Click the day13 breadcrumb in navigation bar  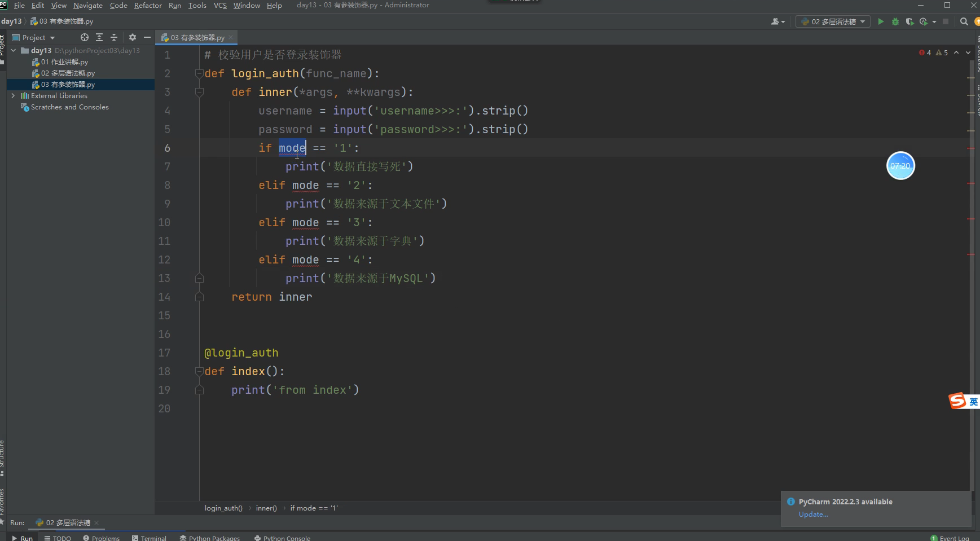point(11,21)
